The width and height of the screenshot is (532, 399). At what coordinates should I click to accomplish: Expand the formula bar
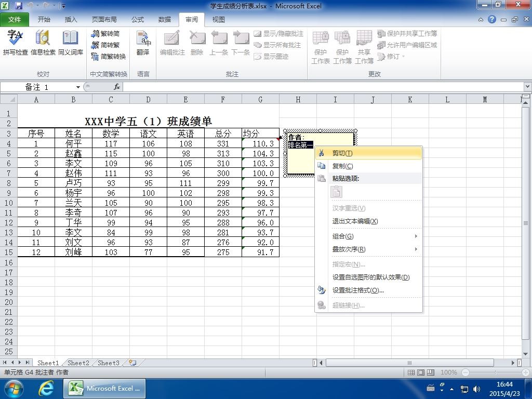528,87
